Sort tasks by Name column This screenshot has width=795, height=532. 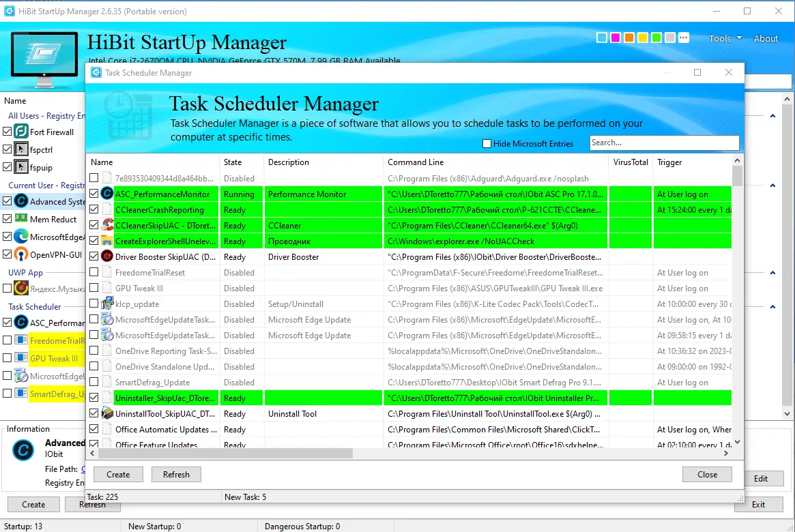pos(153,162)
